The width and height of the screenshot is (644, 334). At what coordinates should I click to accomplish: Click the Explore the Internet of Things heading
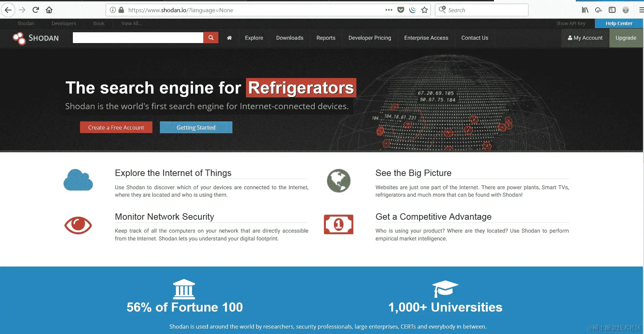(x=173, y=173)
